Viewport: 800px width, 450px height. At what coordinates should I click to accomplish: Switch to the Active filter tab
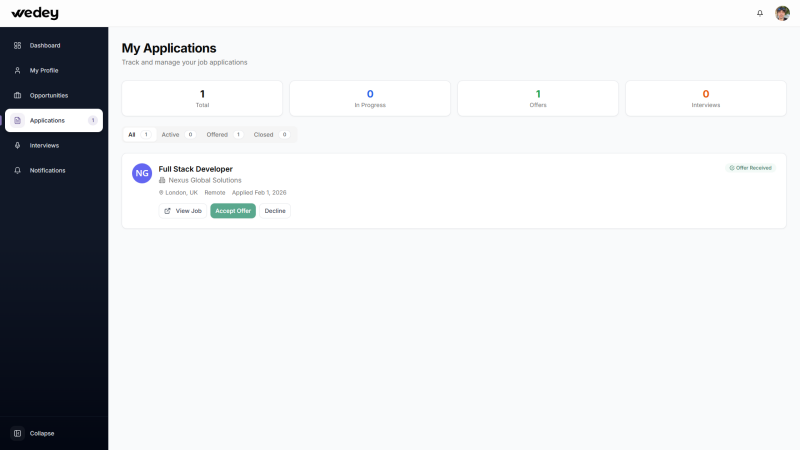pos(177,134)
